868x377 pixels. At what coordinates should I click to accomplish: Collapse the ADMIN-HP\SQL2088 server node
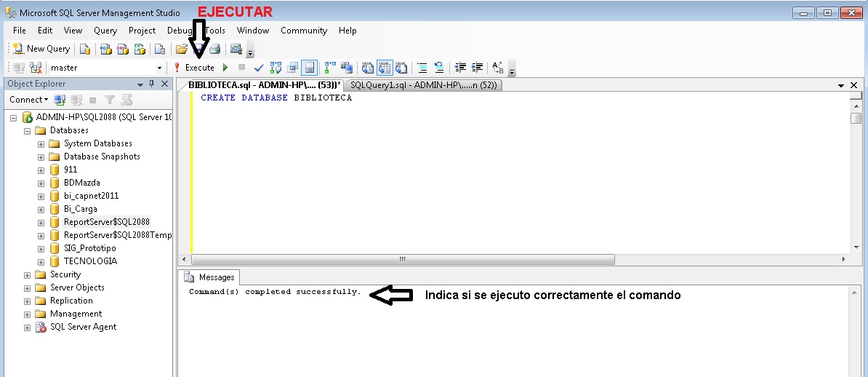tap(13, 117)
